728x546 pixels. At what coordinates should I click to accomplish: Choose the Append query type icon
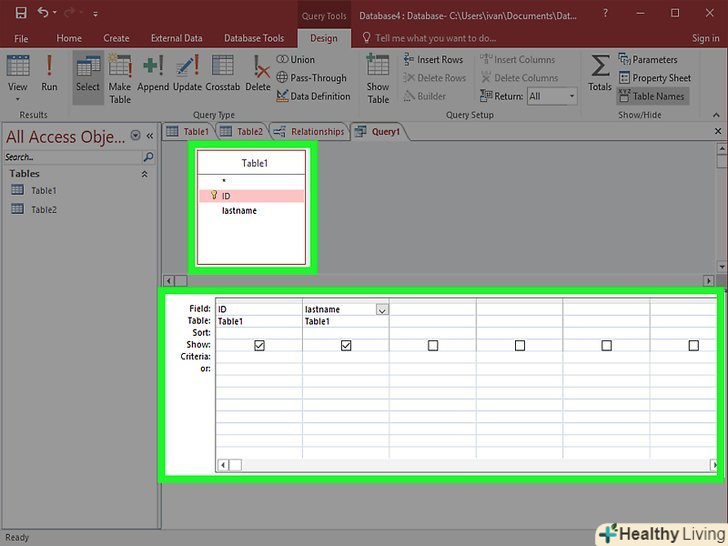(153, 73)
